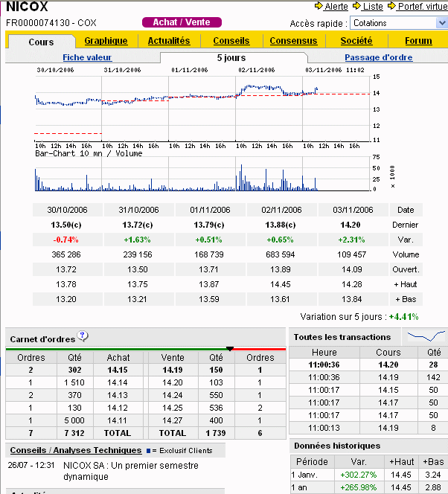Open the Carnet d'ordres help question mark

tap(83, 336)
